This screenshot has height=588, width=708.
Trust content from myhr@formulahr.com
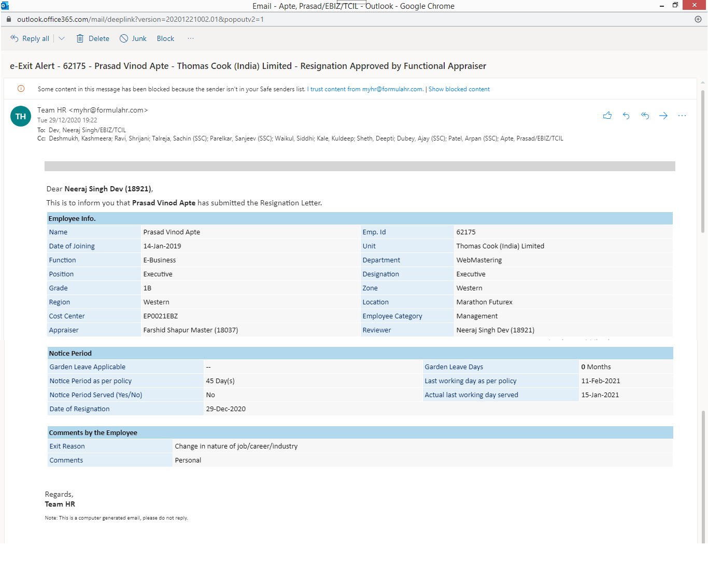point(365,89)
